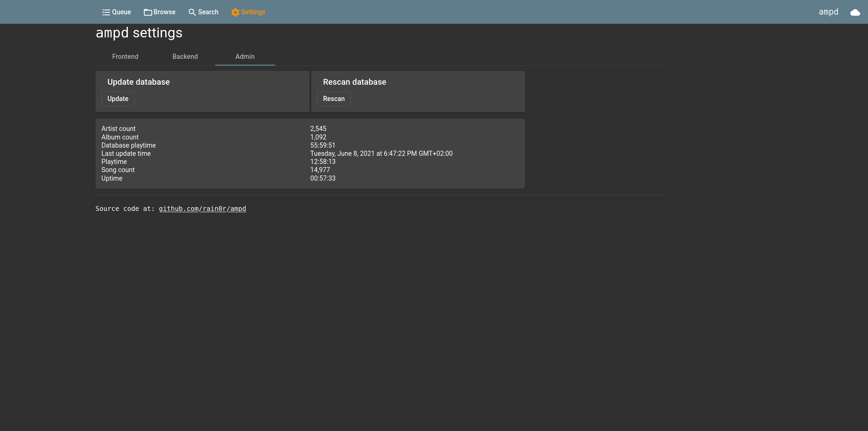Click the Search magnifier icon
Image resolution: width=868 pixels, height=431 pixels.
pos(192,12)
